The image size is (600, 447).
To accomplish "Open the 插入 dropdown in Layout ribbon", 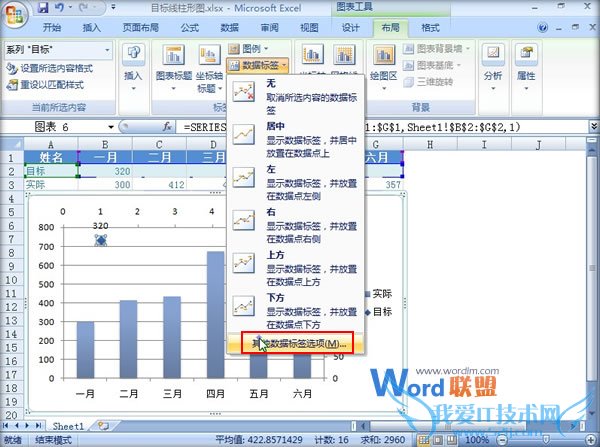I will (x=133, y=67).
